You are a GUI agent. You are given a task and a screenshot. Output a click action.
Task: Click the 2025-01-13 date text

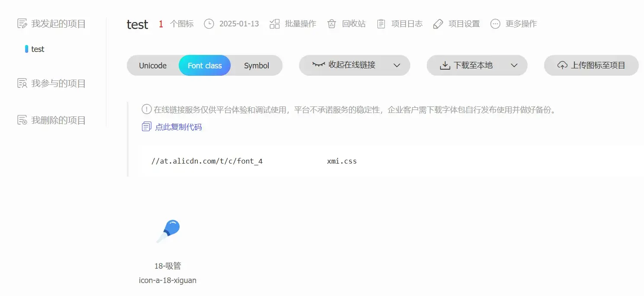point(239,24)
